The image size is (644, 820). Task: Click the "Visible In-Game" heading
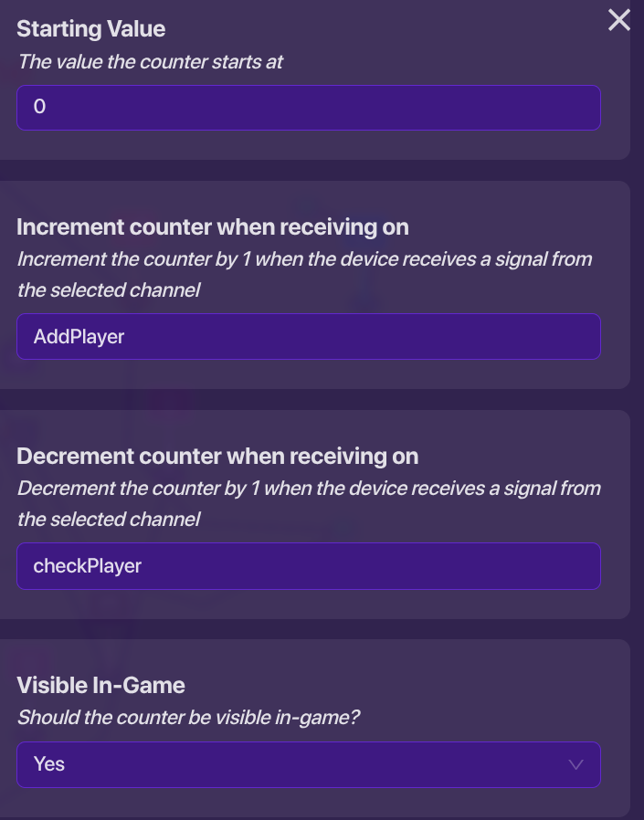[100, 686]
